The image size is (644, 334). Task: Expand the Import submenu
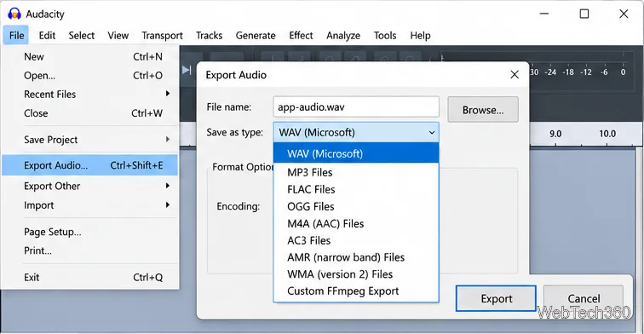(x=90, y=205)
